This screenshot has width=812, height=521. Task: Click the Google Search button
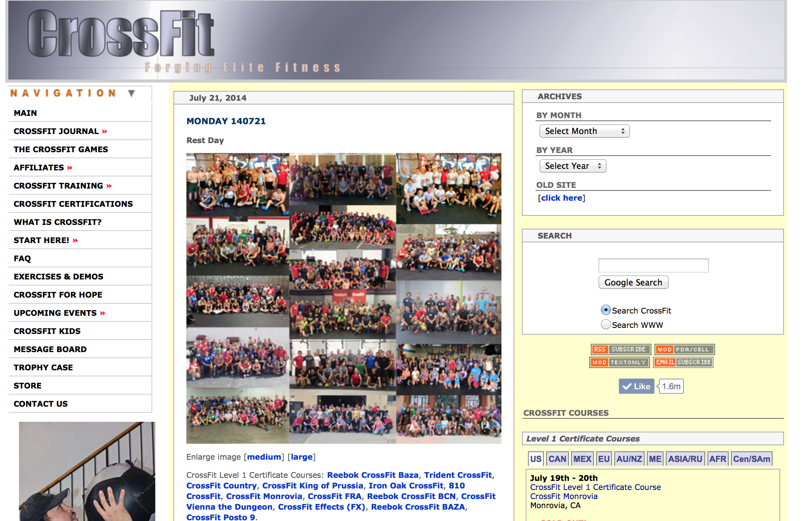click(x=633, y=282)
